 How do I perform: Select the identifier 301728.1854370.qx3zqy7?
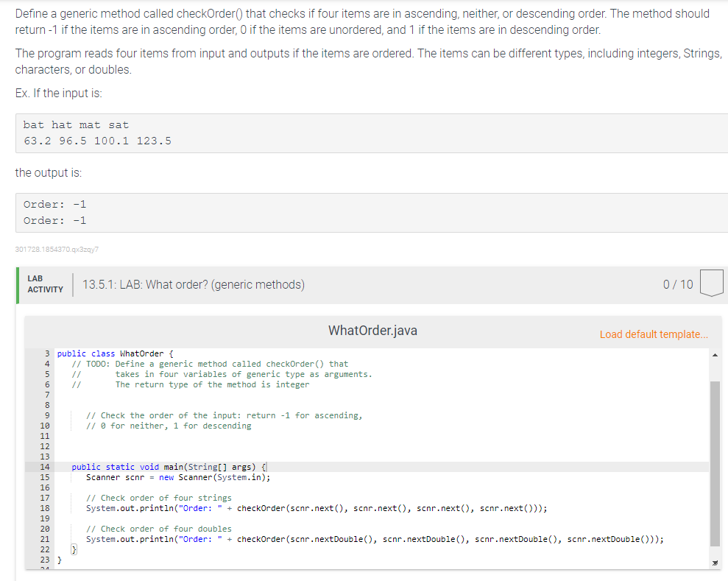[x=57, y=250]
